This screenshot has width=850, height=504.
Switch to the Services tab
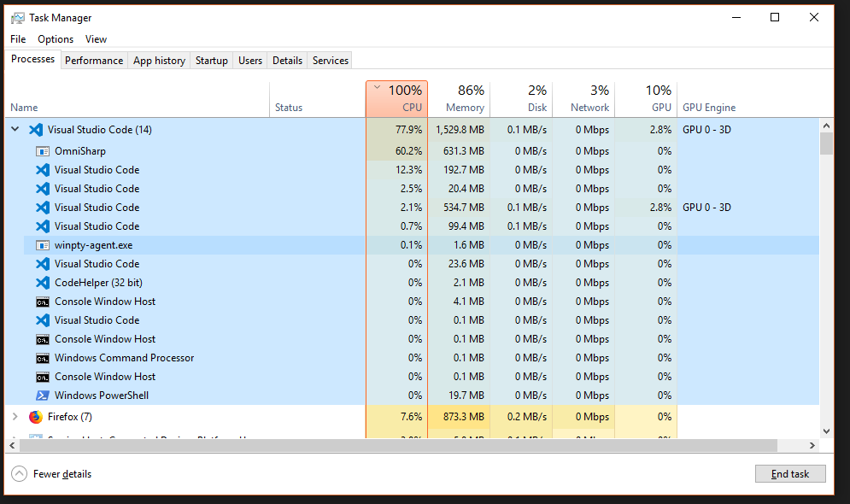click(330, 60)
